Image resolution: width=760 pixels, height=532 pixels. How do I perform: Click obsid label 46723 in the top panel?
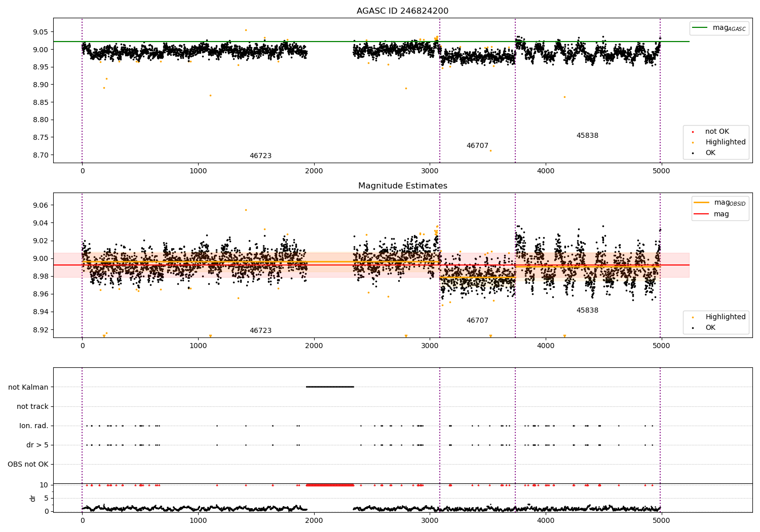point(260,156)
